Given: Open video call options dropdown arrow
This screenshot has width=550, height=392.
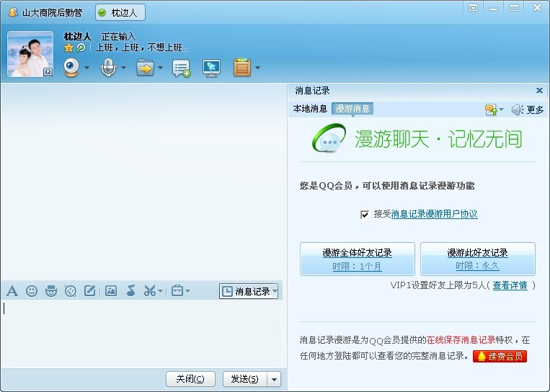Looking at the screenshot, I should click(87, 68).
